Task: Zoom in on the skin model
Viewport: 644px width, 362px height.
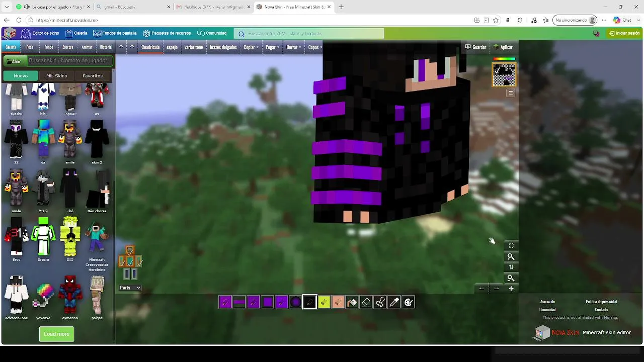Action: click(511, 257)
